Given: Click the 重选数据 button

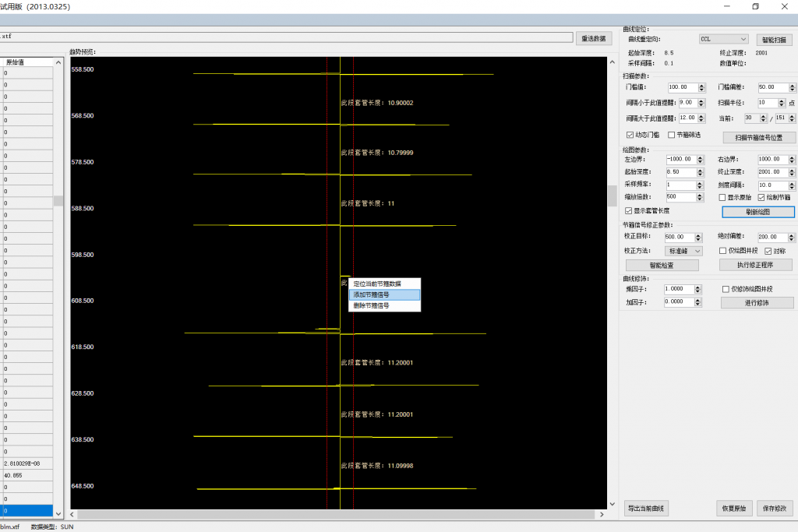Looking at the screenshot, I should (593, 39).
